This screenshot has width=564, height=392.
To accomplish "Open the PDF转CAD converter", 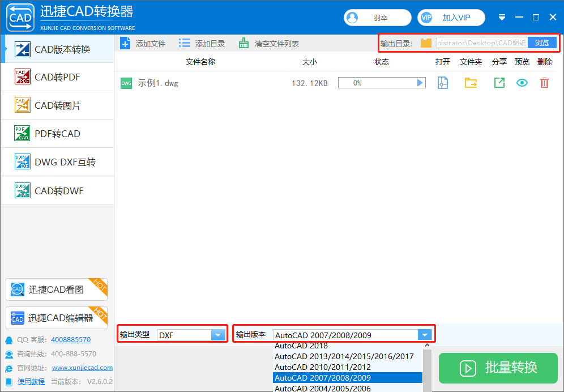I will pos(58,134).
